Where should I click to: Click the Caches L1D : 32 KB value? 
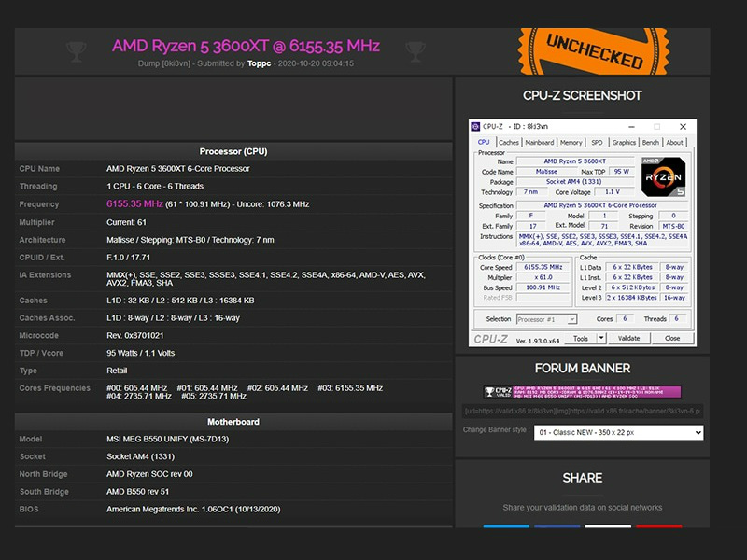coord(180,301)
